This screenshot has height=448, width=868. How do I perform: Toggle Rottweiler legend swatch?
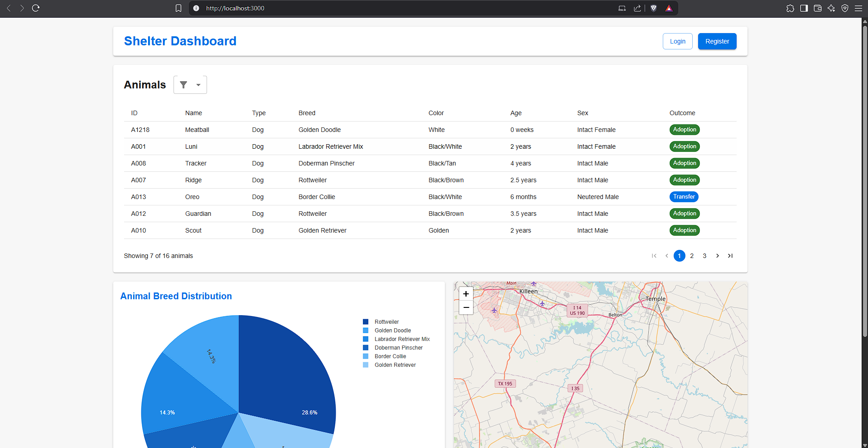pos(366,322)
